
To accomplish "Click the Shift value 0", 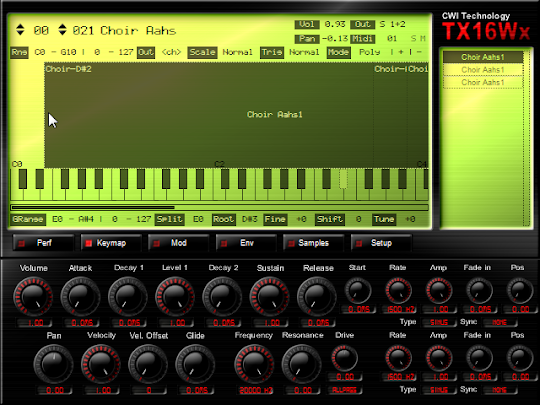I will click(358, 219).
